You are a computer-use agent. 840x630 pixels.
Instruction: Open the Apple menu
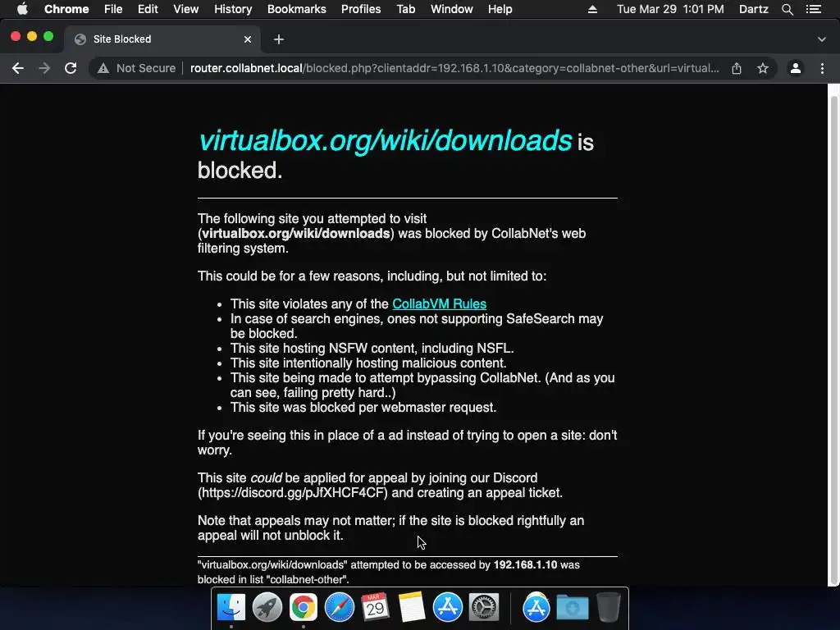pos(22,9)
